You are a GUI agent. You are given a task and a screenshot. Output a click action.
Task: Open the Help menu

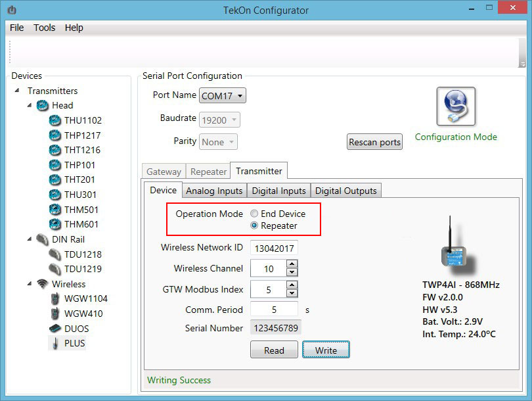[x=74, y=28]
